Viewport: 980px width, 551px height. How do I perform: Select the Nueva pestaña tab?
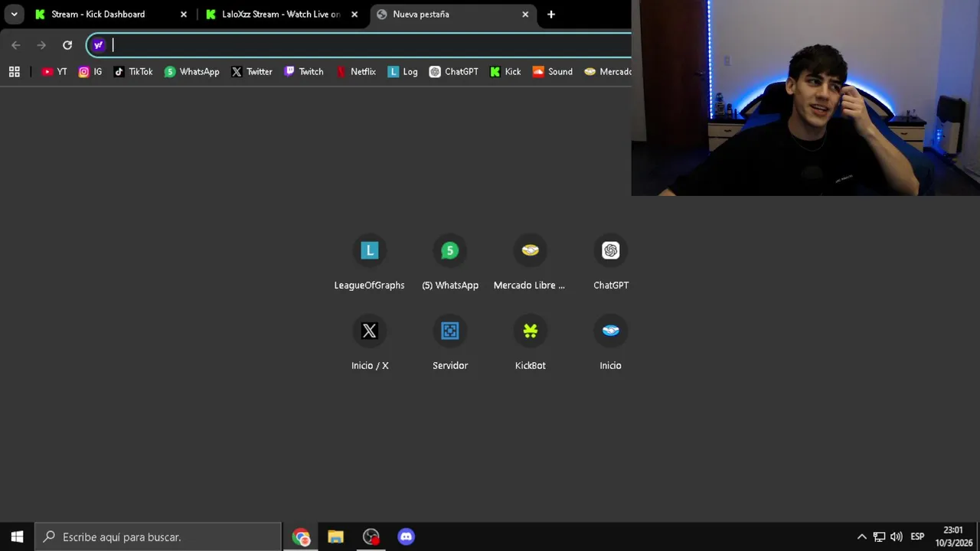click(453, 14)
